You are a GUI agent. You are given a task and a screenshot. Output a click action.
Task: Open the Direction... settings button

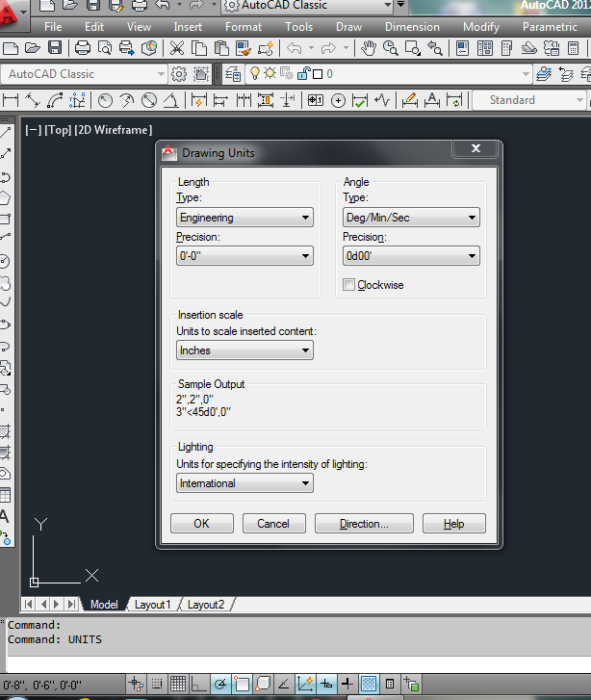(364, 524)
